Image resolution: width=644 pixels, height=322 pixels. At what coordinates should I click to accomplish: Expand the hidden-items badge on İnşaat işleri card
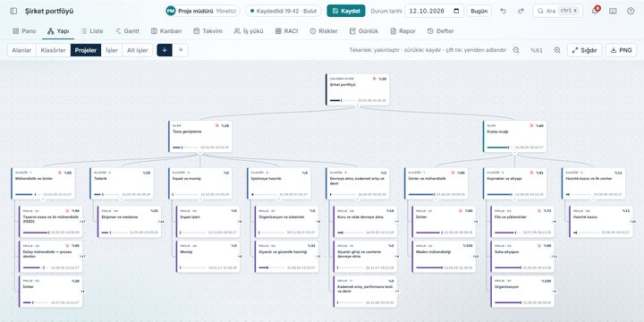pos(240,222)
